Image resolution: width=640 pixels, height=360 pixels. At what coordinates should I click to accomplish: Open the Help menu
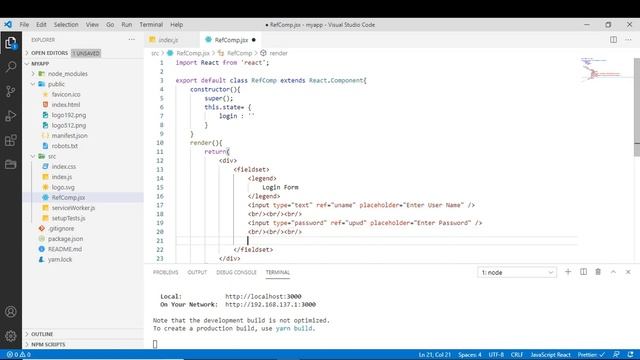coord(176,24)
